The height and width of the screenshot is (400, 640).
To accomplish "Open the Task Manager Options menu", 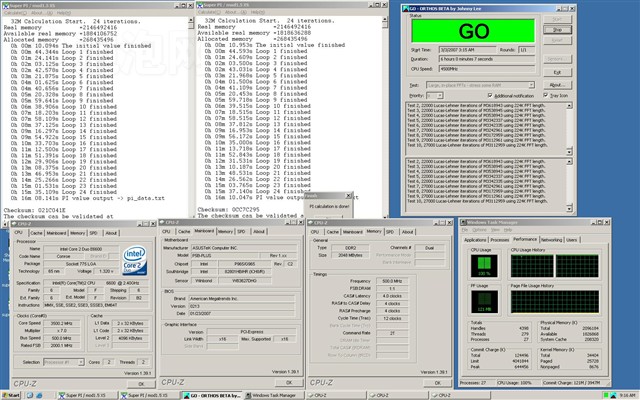I will coord(479,230).
